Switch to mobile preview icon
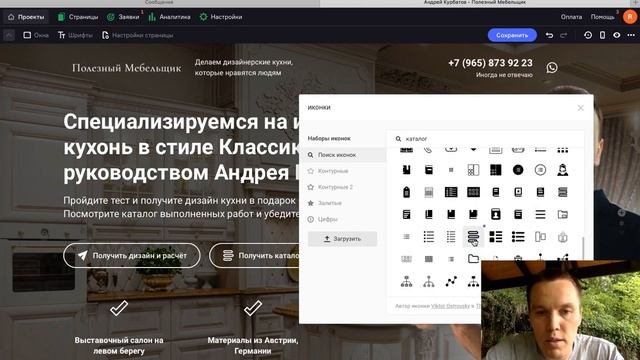 coord(602,35)
